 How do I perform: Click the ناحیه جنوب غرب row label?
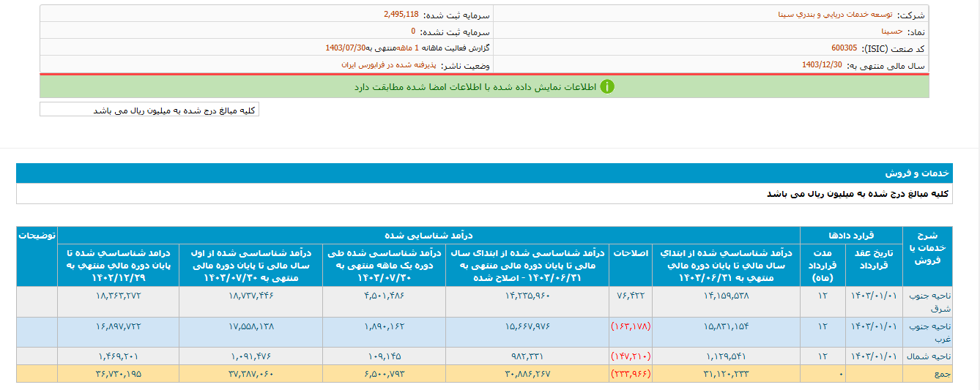click(928, 331)
